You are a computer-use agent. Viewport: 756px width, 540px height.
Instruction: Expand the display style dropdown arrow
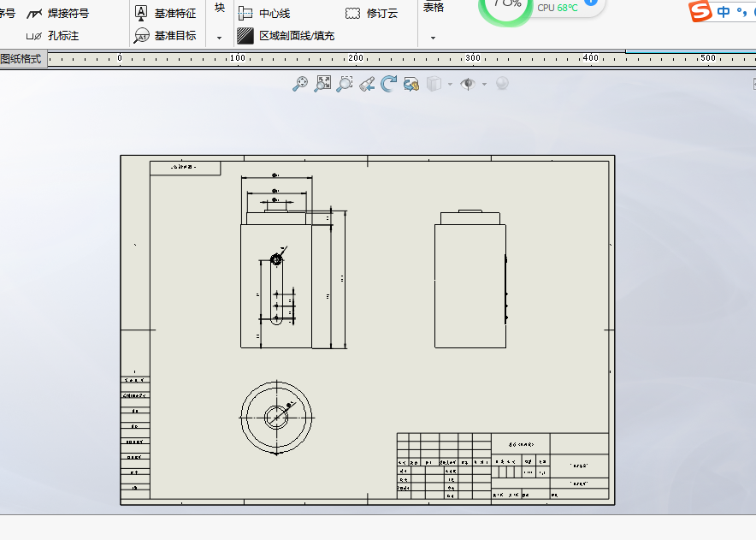pos(449,83)
